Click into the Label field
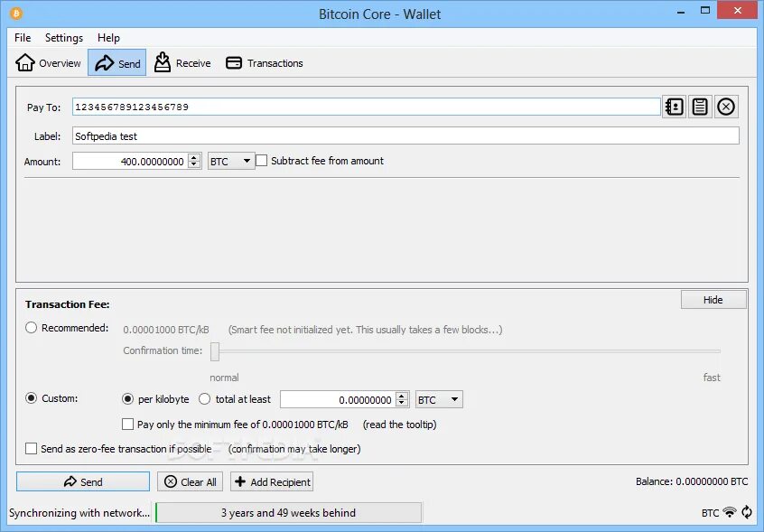Image resolution: width=764 pixels, height=532 pixels. tap(405, 135)
